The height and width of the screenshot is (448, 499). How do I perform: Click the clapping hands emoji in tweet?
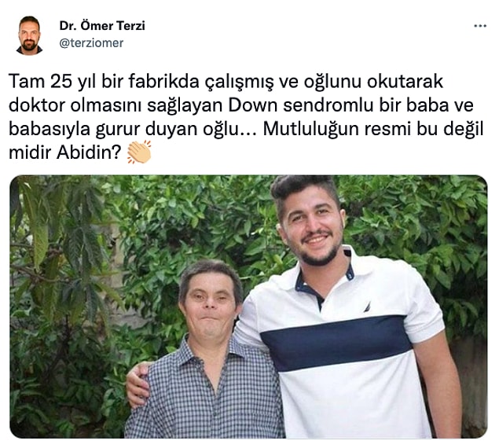tap(139, 152)
